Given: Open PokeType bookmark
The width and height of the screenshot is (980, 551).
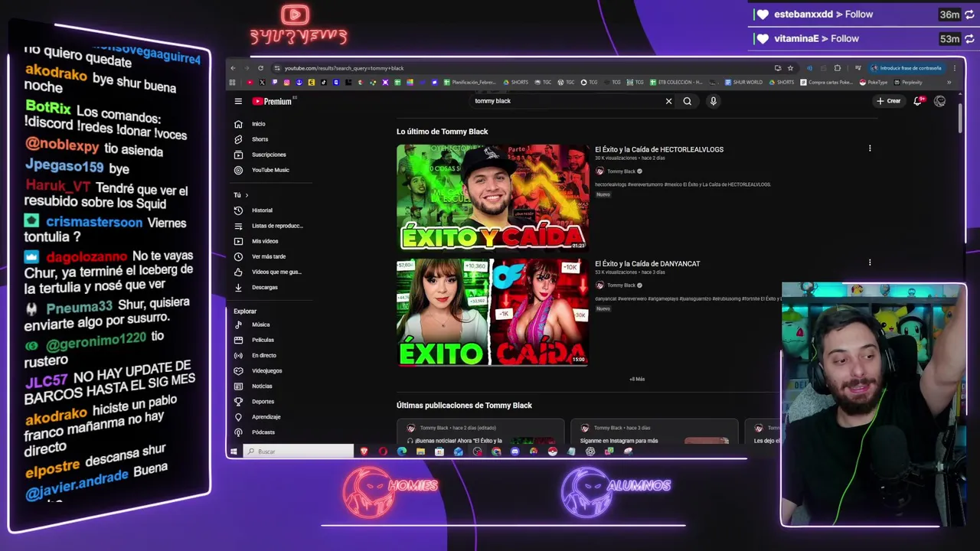Looking at the screenshot, I should coord(874,83).
